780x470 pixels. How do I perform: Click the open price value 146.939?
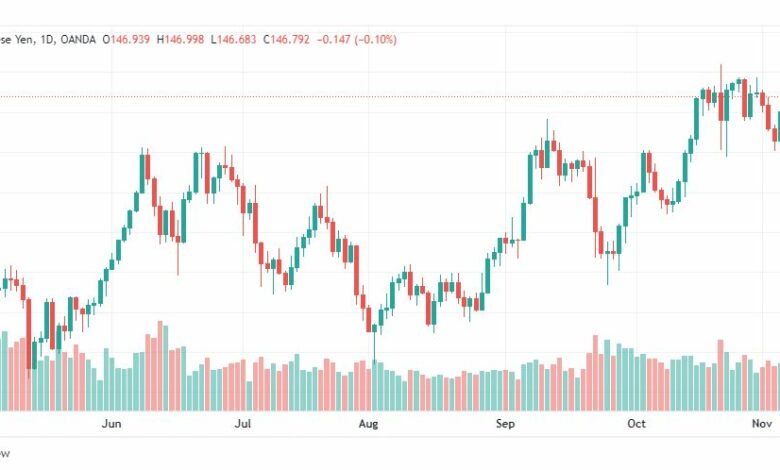click(x=130, y=39)
